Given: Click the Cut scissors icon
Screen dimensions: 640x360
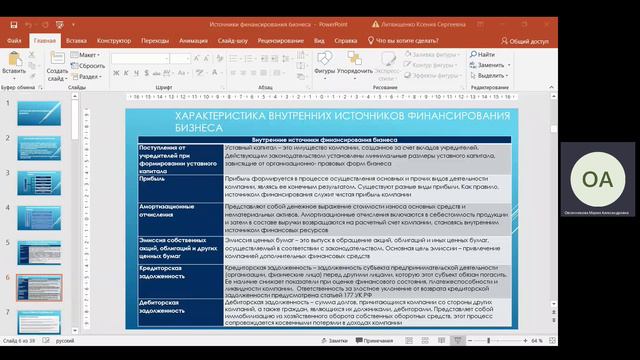Looking at the screenshot, I should [32, 55].
